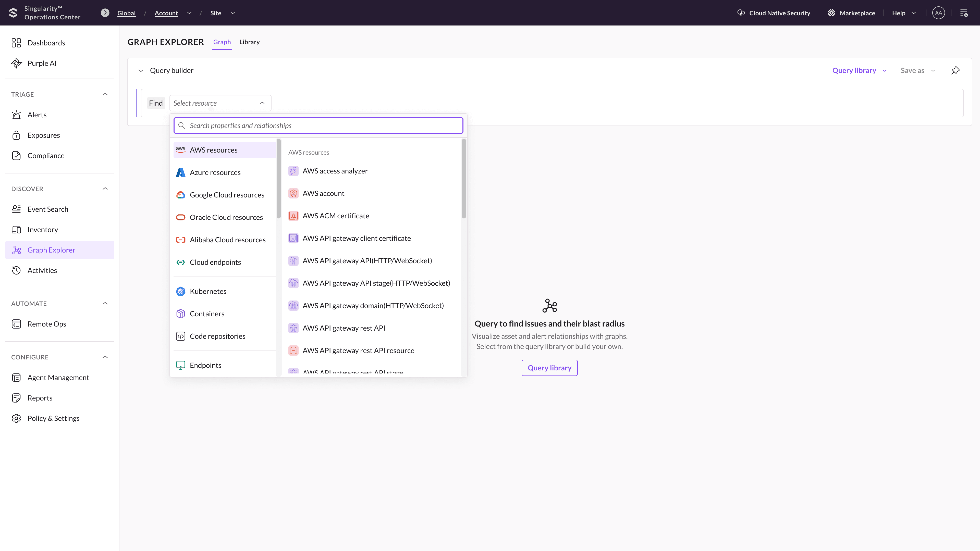Image resolution: width=980 pixels, height=551 pixels.
Task: Click the Reports icon
Action: pos(16,398)
